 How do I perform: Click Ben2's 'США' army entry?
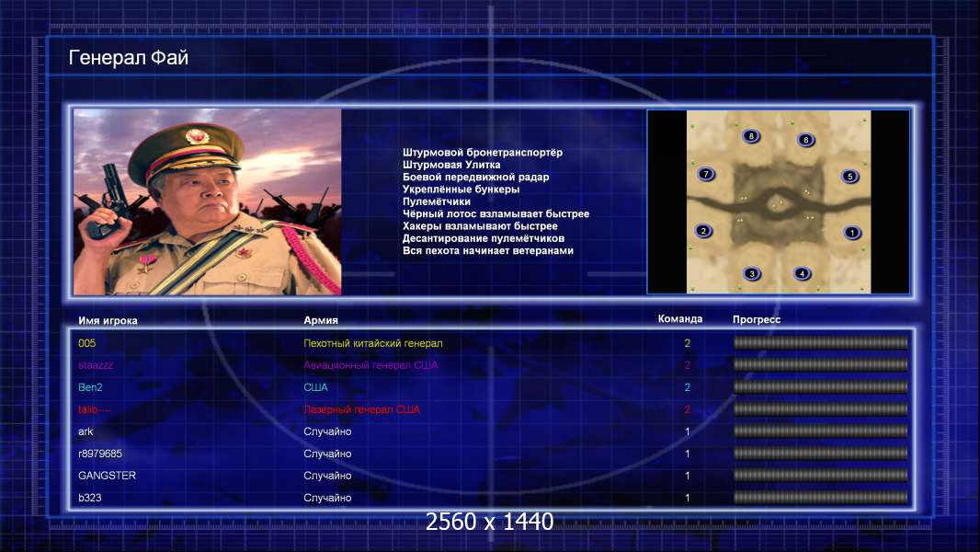[315, 387]
